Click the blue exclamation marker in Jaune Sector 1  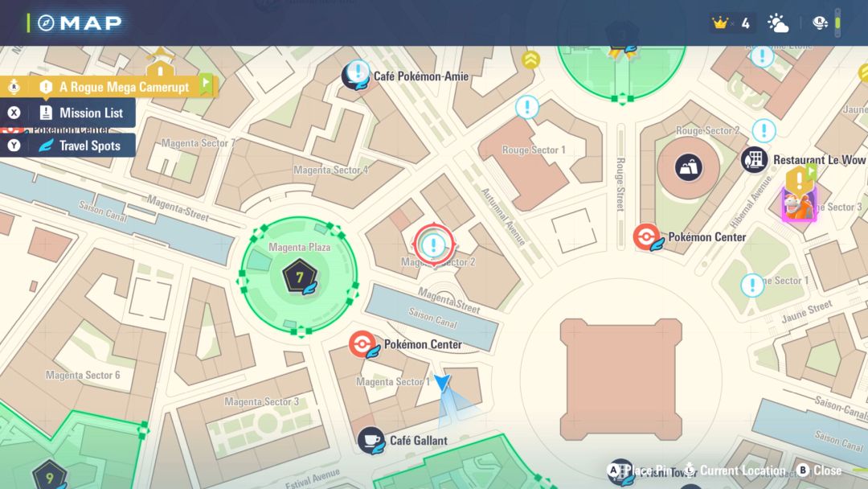752,284
